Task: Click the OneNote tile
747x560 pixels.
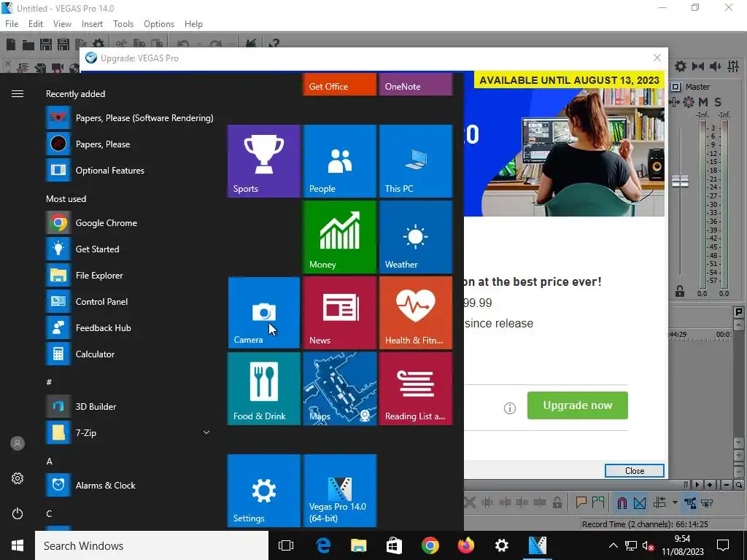Action: point(415,85)
